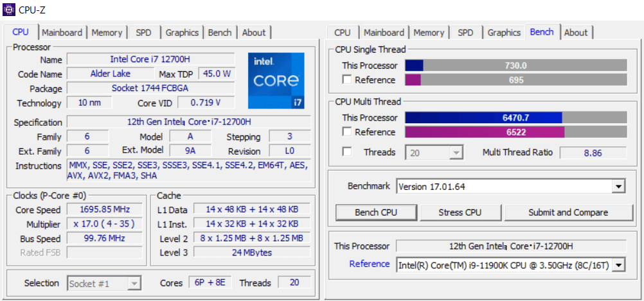Click the Revision value L0

point(290,150)
